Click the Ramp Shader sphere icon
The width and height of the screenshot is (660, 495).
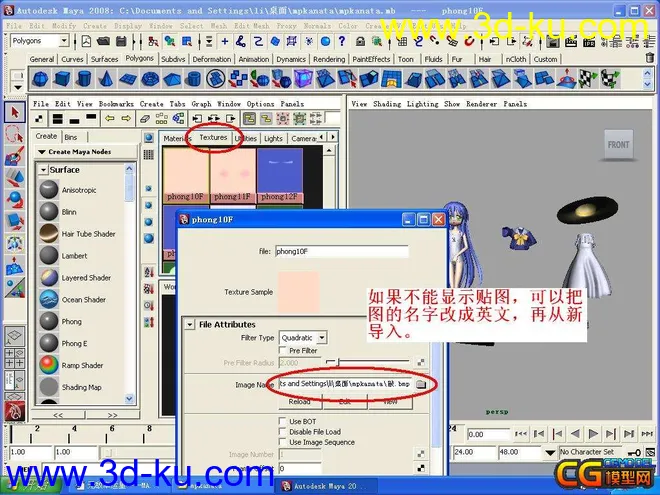click(x=49, y=365)
